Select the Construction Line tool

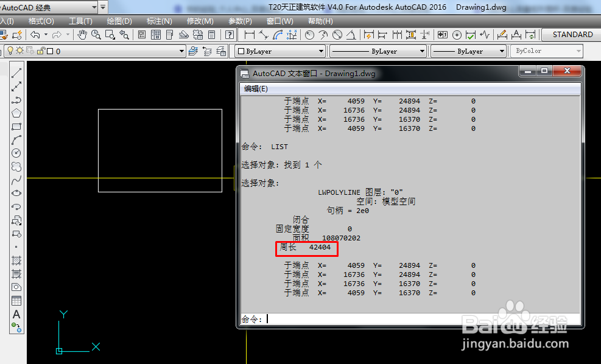pyautogui.click(x=16, y=86)
